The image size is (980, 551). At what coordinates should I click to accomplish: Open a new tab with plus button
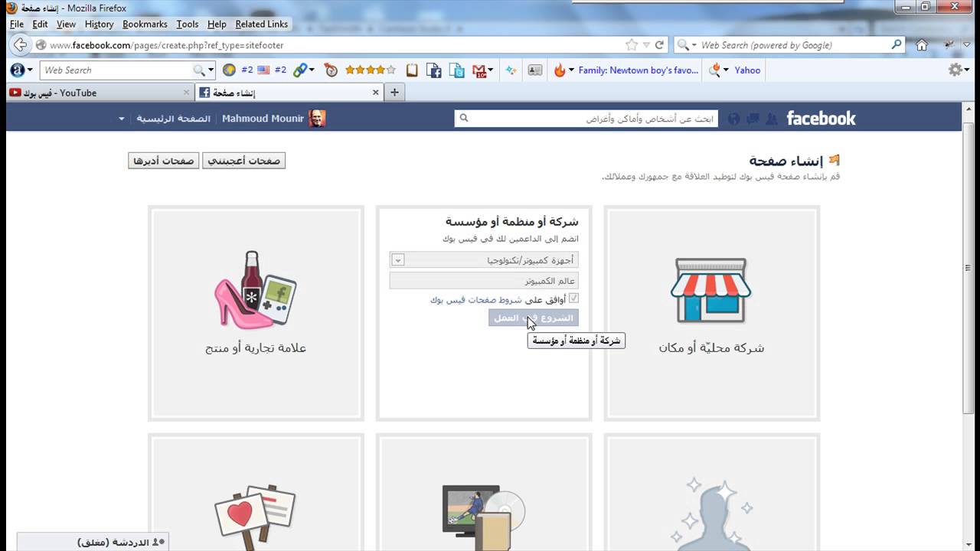point(394,93)
